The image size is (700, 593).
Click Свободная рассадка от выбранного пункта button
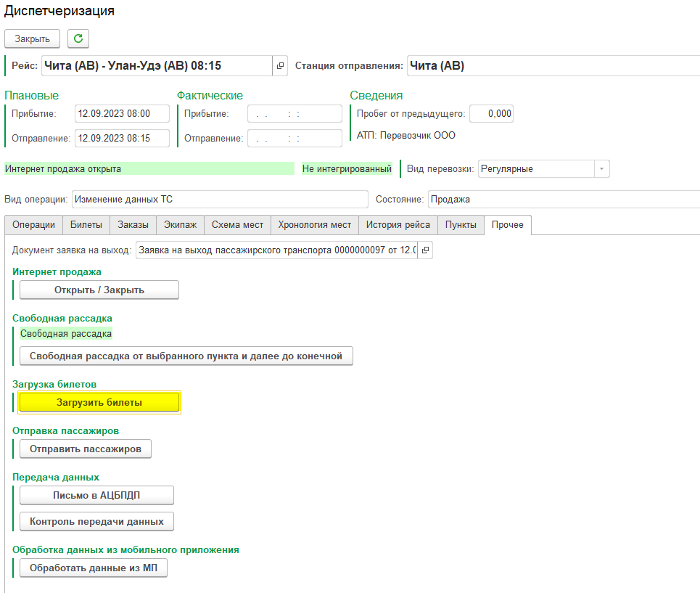click(186, 356)
